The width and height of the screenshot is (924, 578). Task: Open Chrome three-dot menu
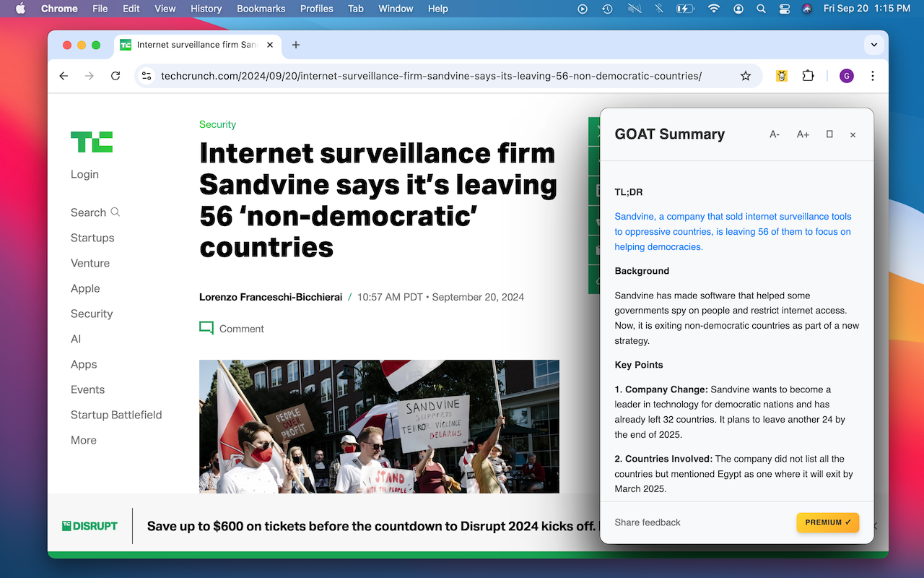point(873,76)
